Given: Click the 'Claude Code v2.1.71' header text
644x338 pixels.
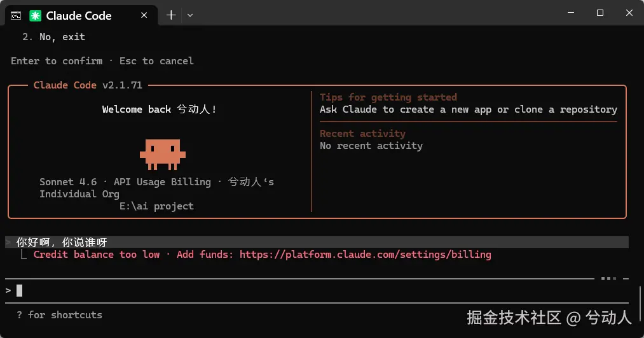Looking at the screenshot, I should (x=88, y=85).
